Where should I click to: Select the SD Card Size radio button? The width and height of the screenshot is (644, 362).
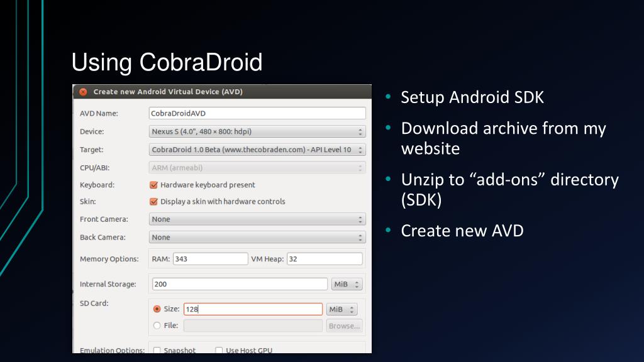tap(157, 309)
